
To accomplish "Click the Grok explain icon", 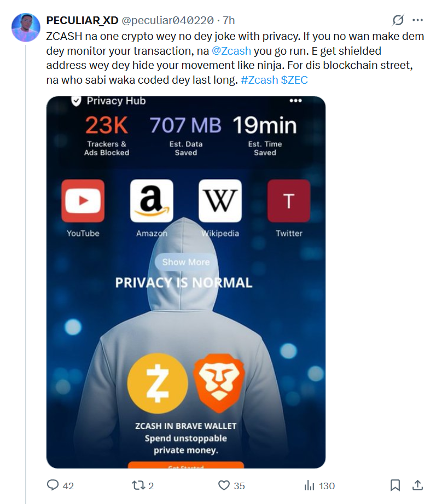I will tap(398, 20).
